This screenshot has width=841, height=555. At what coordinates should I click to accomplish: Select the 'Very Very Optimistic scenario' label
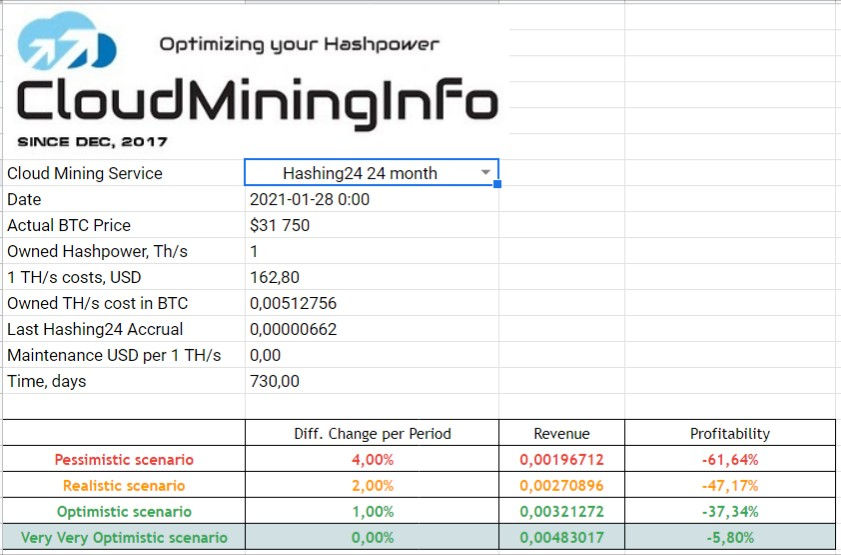[124, 538]
